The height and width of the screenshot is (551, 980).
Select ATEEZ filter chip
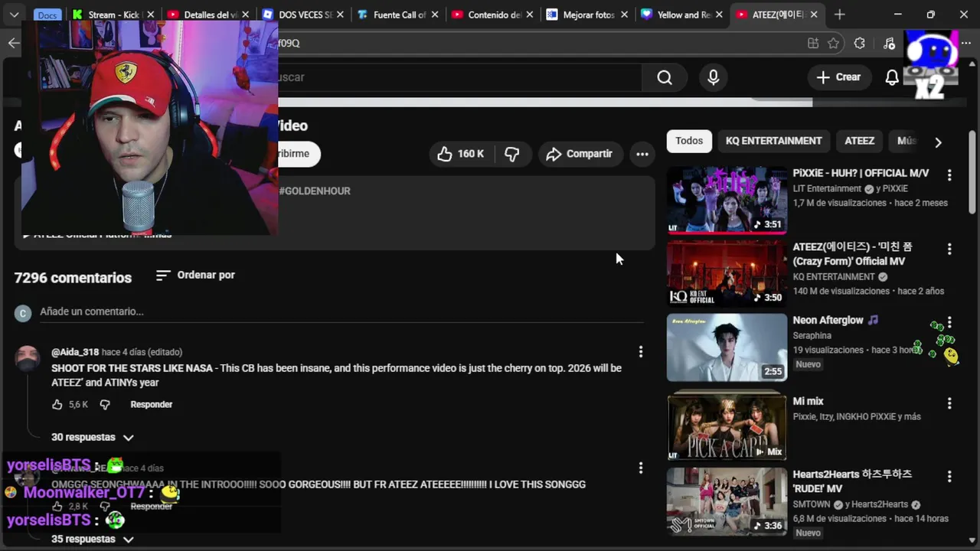[859, 141]
